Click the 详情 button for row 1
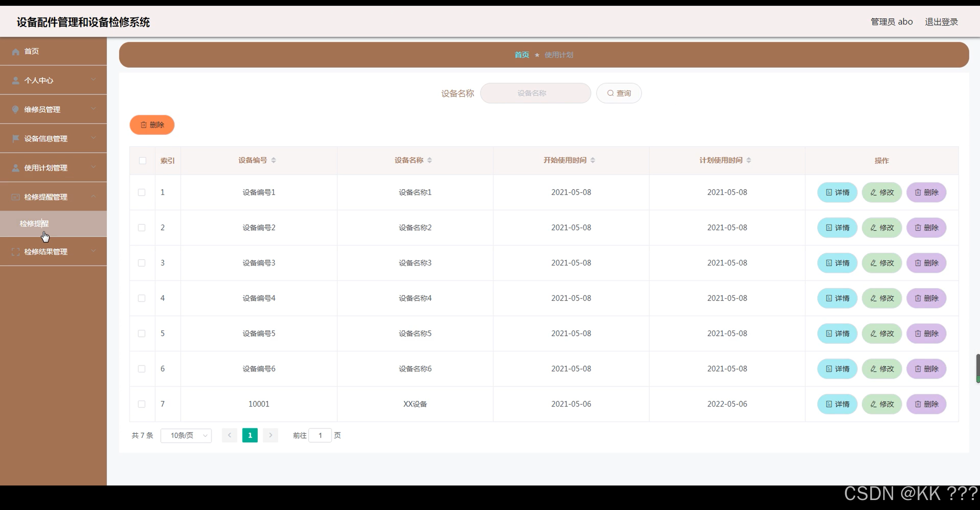The image size is (980, 510). click(x=837, y=193)
